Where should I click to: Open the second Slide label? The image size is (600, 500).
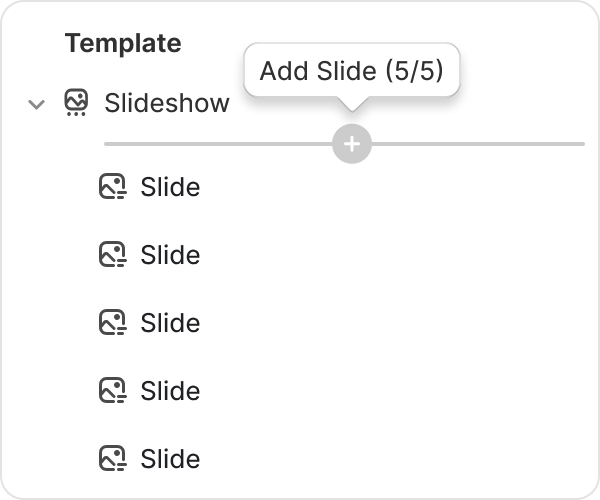coord(170,255)
